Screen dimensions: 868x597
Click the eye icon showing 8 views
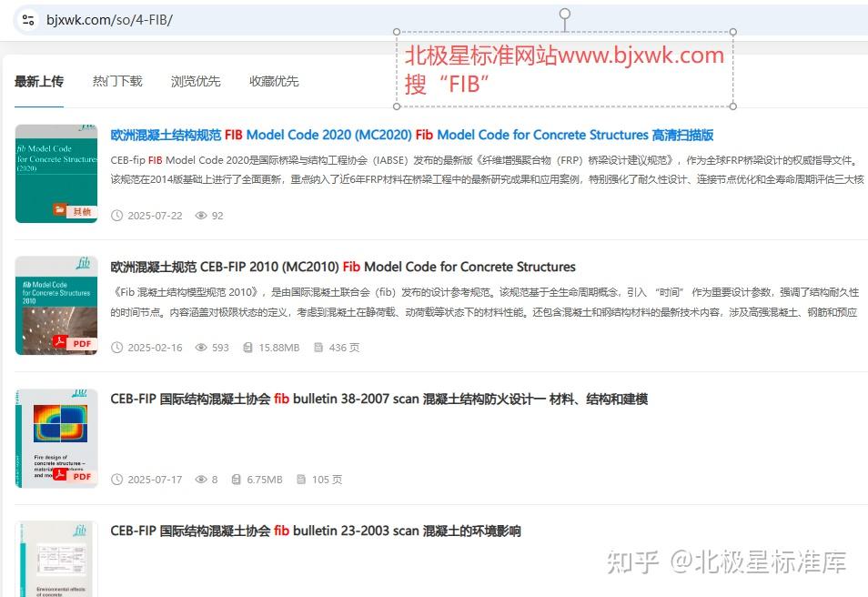click(x=201, y=480)
